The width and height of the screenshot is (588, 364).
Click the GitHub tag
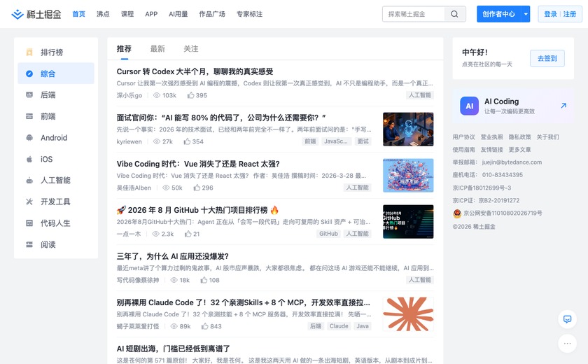click(328, 234)
